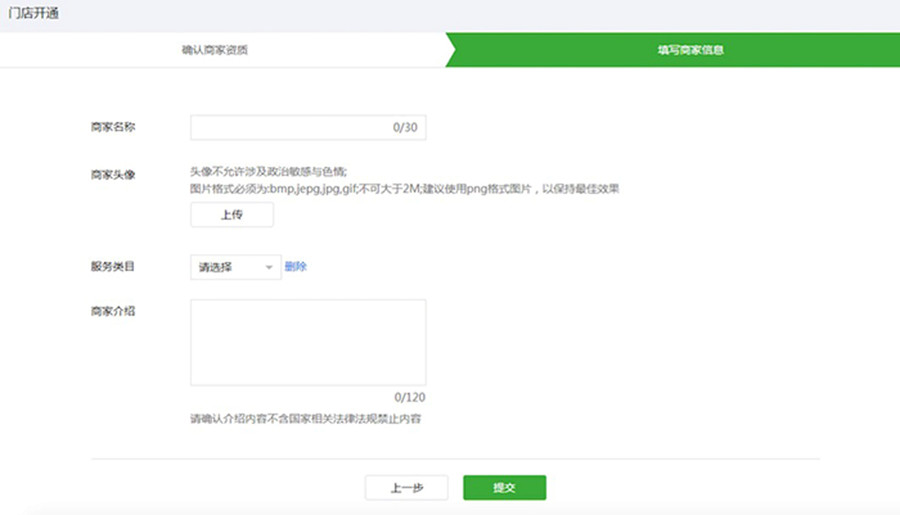Screen dimensions: 900x515
Task: Click the 门店开通 page title
Action: pos(35,13)
